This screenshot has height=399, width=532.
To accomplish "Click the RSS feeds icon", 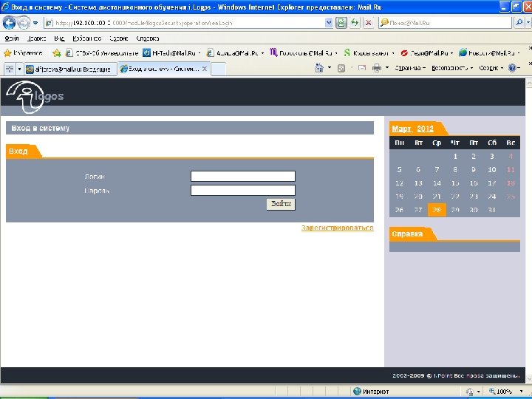I will (x=341, y=68).
